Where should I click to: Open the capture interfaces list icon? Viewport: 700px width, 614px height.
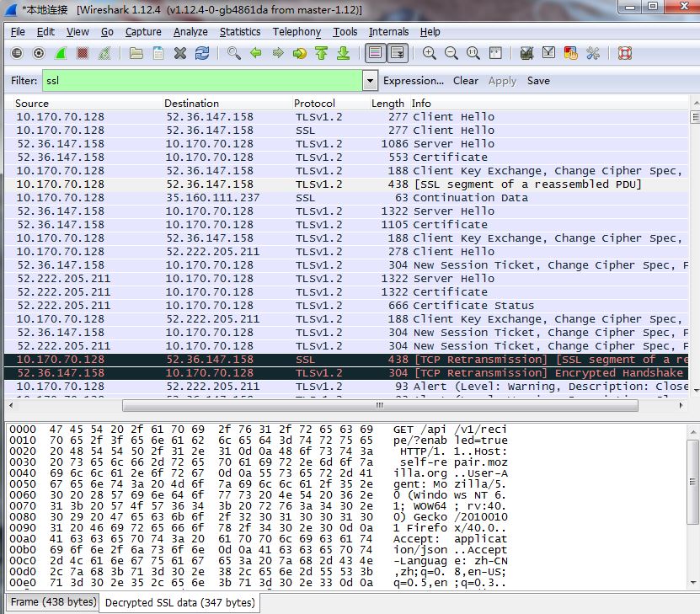coord(17,53)
